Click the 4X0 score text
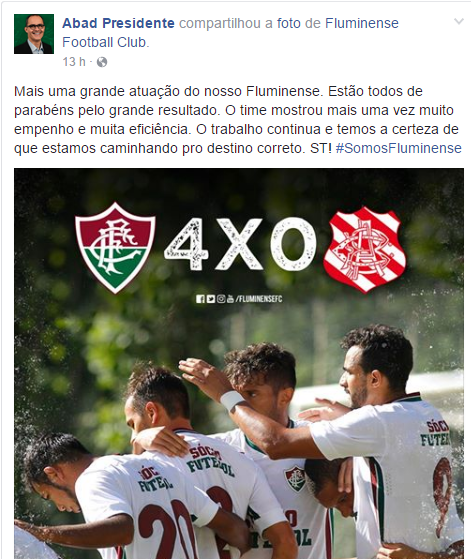Image resolution: width=471 pixels, height=559 pixels. tap(240, 244)
